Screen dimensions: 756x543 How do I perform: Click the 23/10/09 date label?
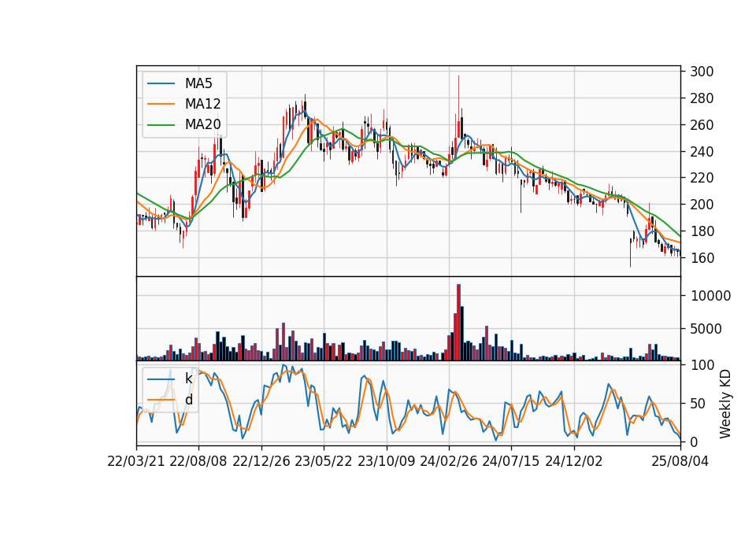(x=386, y=461)
